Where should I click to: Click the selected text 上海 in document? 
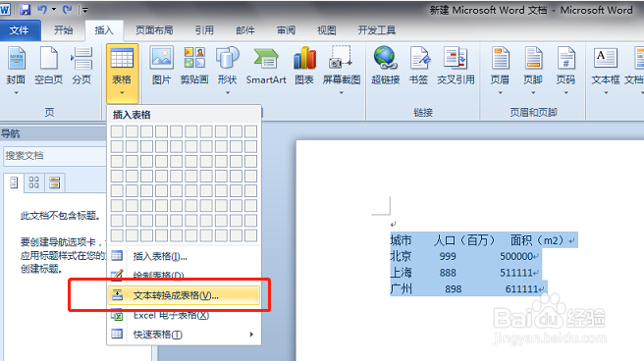pyautogui.click(x=401, y=273)
